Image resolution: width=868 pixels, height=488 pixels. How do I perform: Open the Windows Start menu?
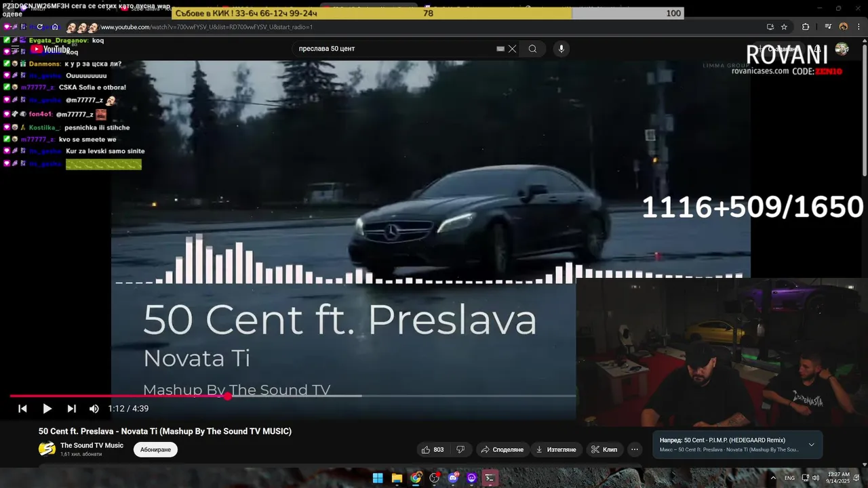coord(378,478)
